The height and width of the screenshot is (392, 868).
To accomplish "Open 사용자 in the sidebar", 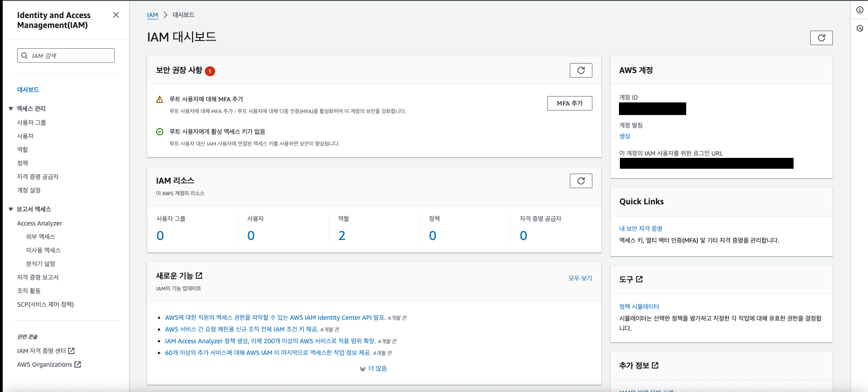I will click(x=25, y=136).
